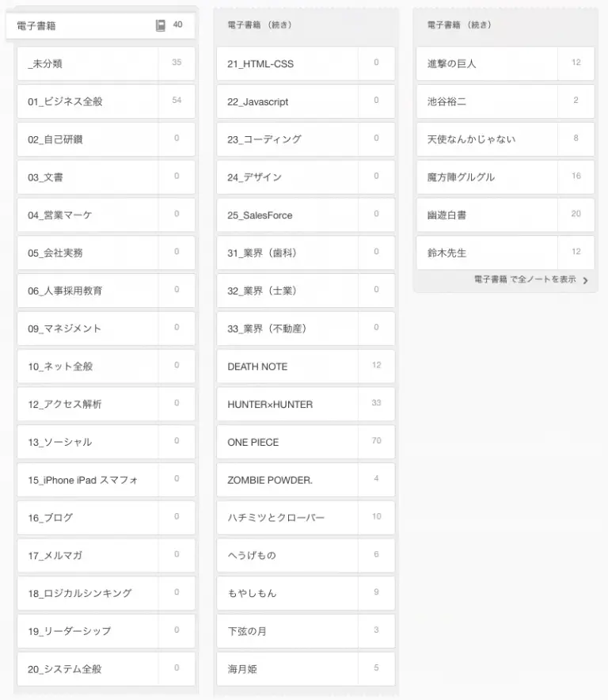Viewport: 608px width, 700px height.
Task: Open the 25_SalesForce notebook
Action: tap(287, 215)
